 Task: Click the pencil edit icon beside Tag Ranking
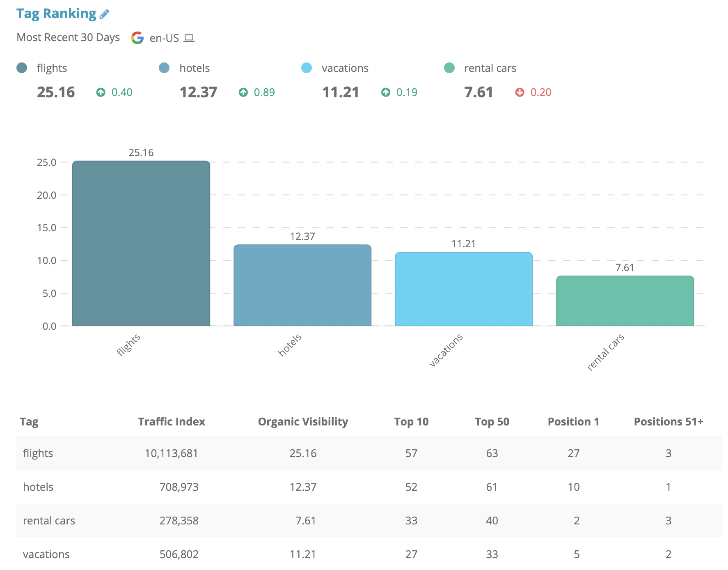click(105, 14)
